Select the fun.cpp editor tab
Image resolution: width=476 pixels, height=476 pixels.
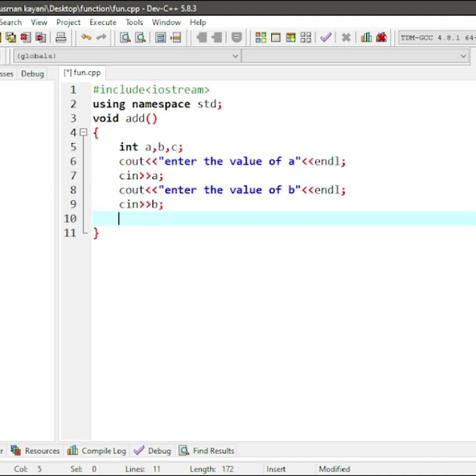[82, 73]
